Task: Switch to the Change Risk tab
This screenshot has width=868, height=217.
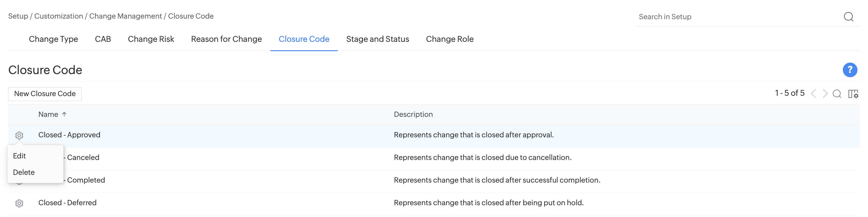Action: [x=151, y=39]
